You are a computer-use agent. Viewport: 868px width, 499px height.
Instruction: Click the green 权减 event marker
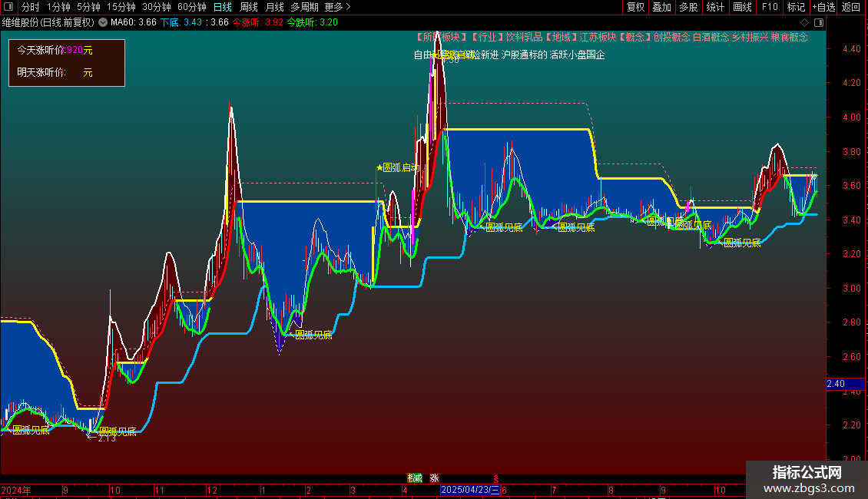click(415, 478)
